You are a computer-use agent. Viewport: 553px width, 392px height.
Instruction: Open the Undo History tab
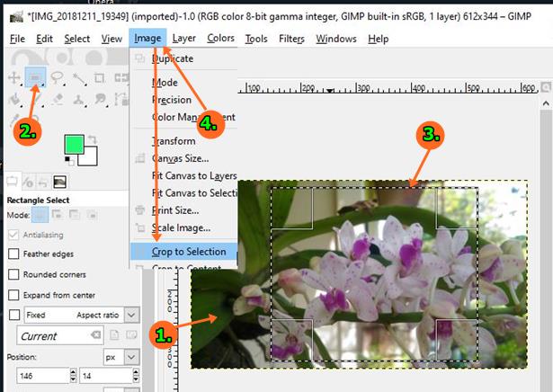42,183
